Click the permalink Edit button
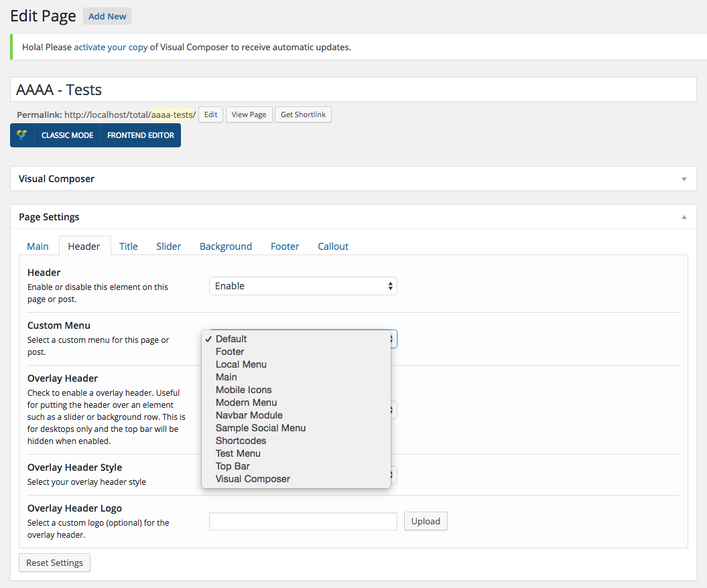Image resolution: width=707 pixels, height=588 pixels. click(210, 115)
